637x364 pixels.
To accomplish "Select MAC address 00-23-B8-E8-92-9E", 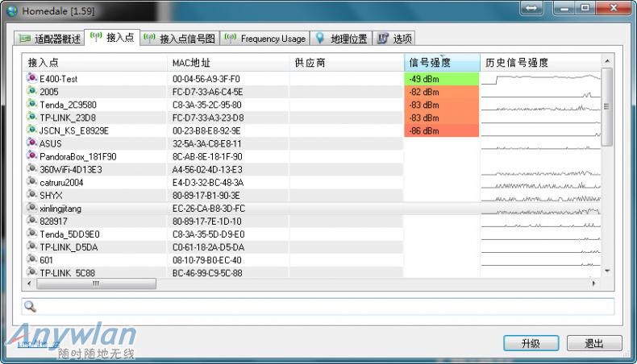I will point(206,130).
